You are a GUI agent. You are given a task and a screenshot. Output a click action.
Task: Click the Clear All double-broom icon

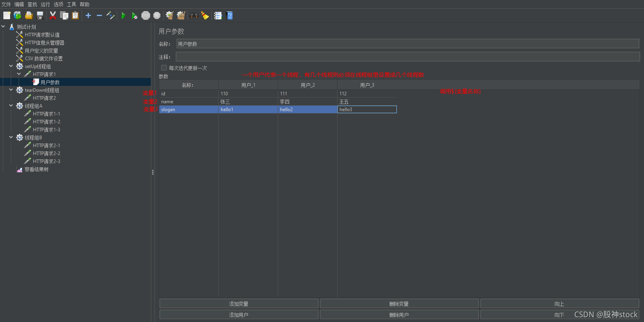point(181,15)
